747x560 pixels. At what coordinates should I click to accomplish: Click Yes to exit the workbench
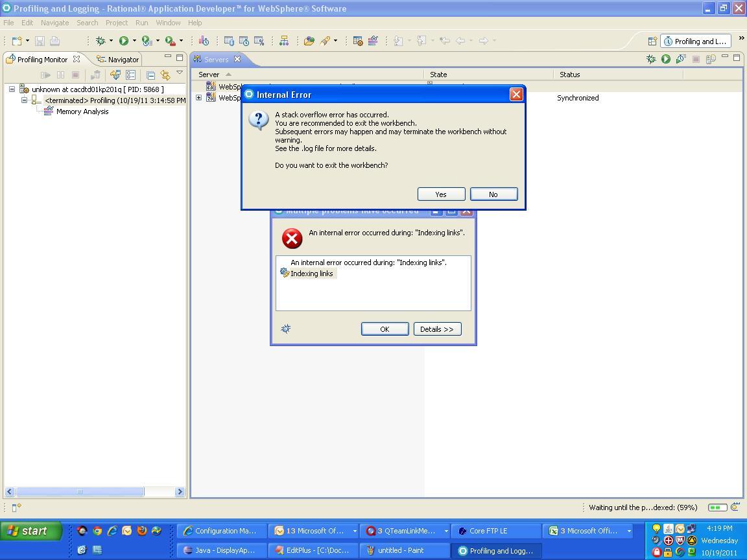click(x=441, y=194)
